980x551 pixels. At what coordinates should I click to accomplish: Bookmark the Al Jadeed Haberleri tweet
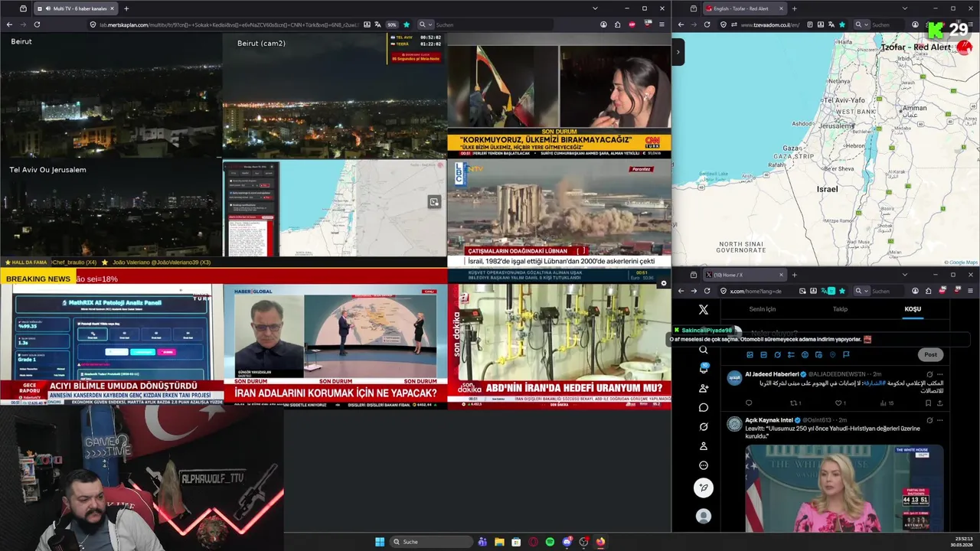point(928,403)
